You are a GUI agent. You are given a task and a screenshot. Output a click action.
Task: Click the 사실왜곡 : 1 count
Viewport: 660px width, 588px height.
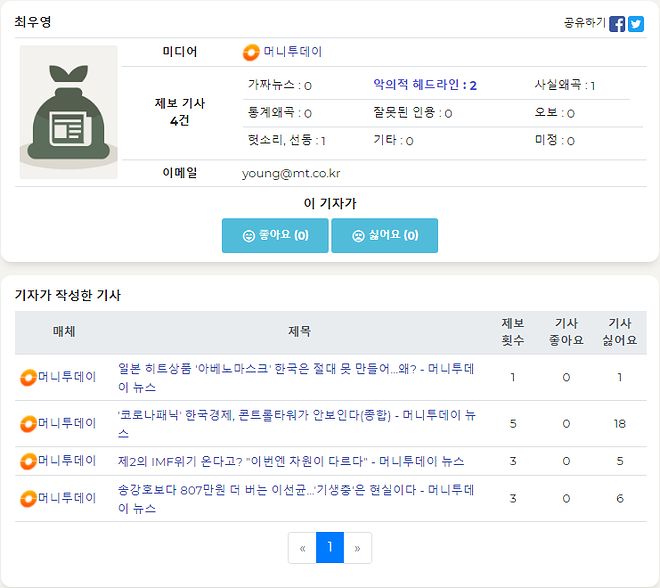[x=565, y=85]
